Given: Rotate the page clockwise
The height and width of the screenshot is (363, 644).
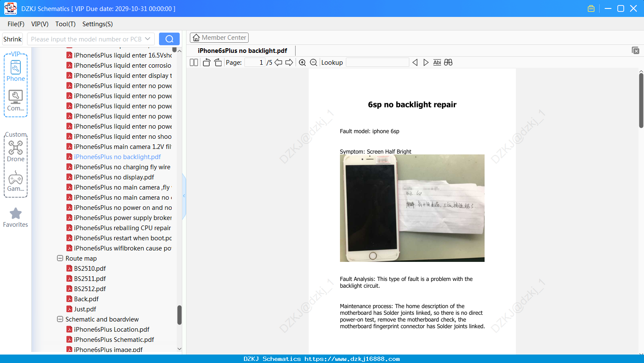Looking at the screenshot, I should point(218,63).
